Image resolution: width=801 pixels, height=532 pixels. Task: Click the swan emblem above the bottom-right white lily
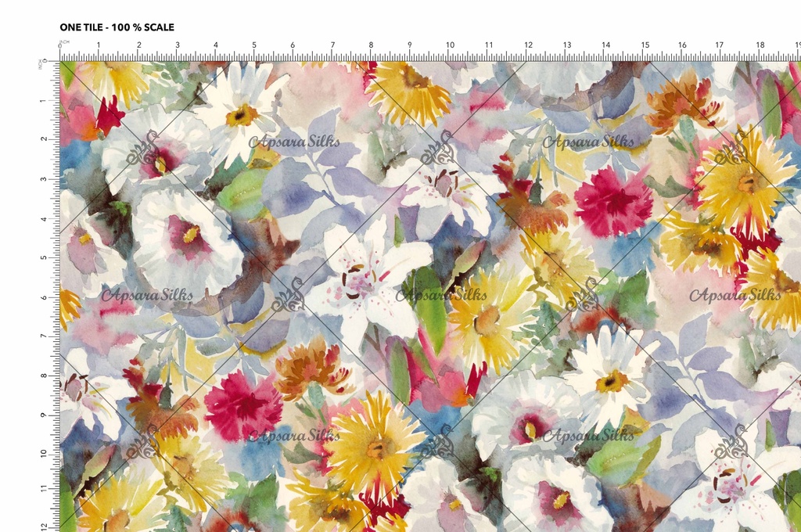731,443
